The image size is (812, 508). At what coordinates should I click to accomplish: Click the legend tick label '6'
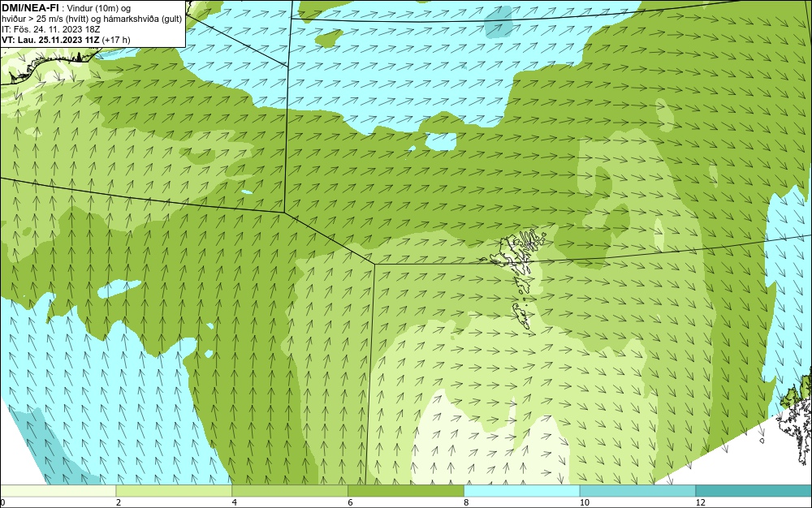[x=350, y=502]
